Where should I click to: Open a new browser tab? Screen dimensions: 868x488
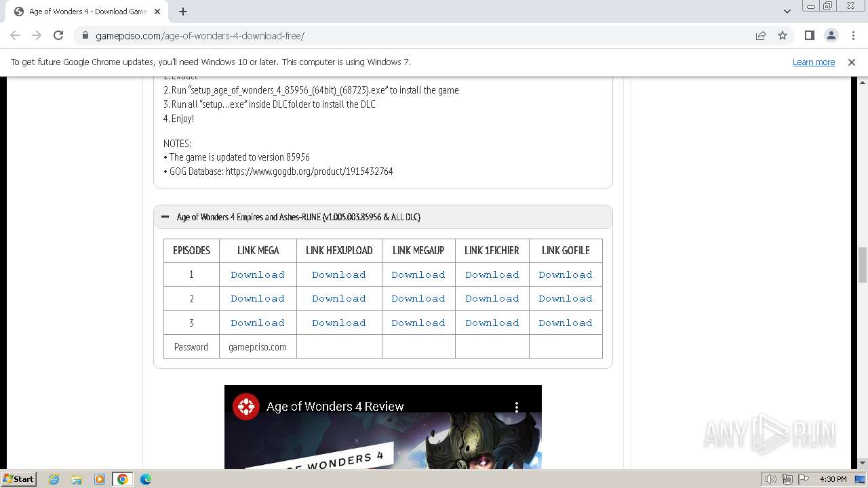[183, 12]
